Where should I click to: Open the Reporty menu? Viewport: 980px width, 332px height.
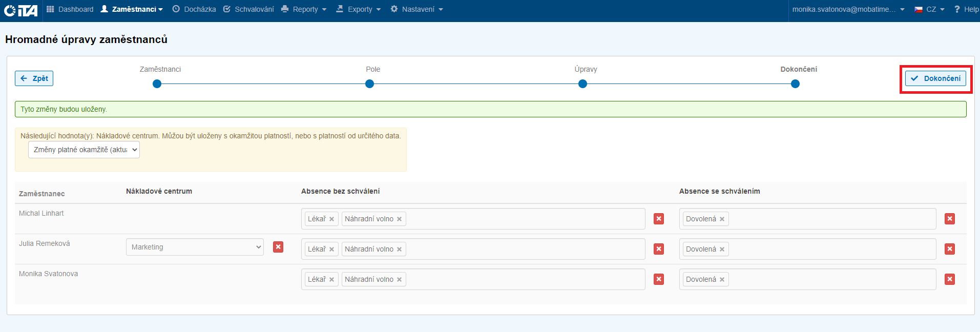click(x=304, y=9)
